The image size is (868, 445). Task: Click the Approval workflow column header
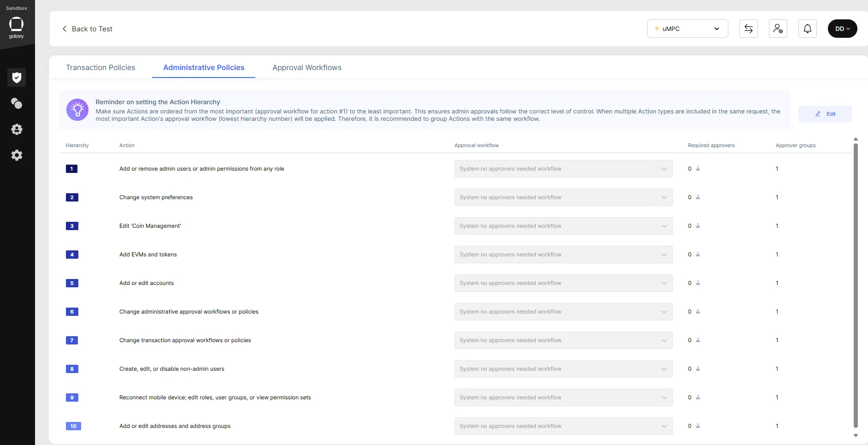(477, 145)
